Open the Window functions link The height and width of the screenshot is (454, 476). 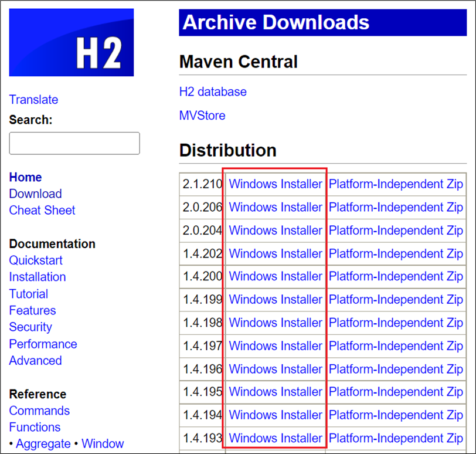point(103,443)
